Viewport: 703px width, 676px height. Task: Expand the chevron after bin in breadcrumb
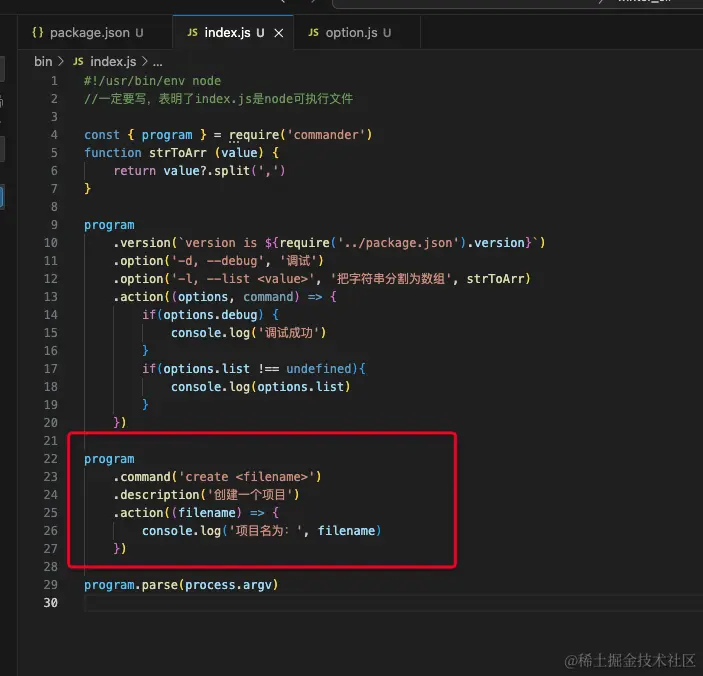coord(61,61)
